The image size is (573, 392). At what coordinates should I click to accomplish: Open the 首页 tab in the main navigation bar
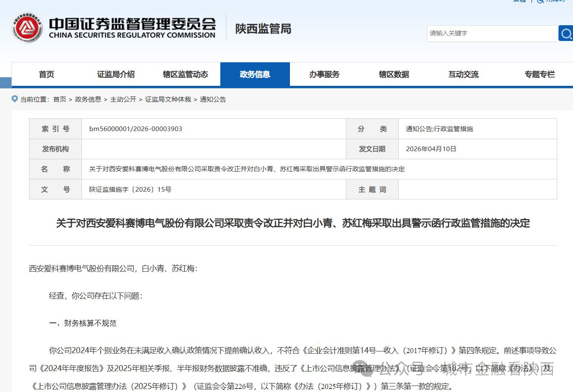click(47, 74)
